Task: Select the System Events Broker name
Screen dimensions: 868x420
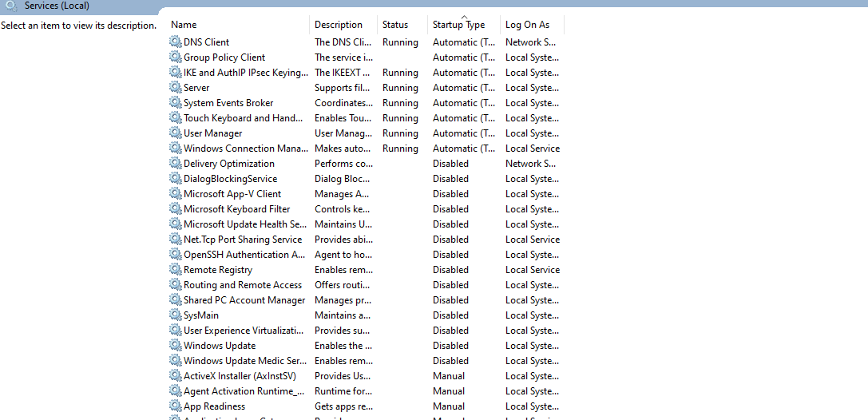Action: click(x=228, y=103)
